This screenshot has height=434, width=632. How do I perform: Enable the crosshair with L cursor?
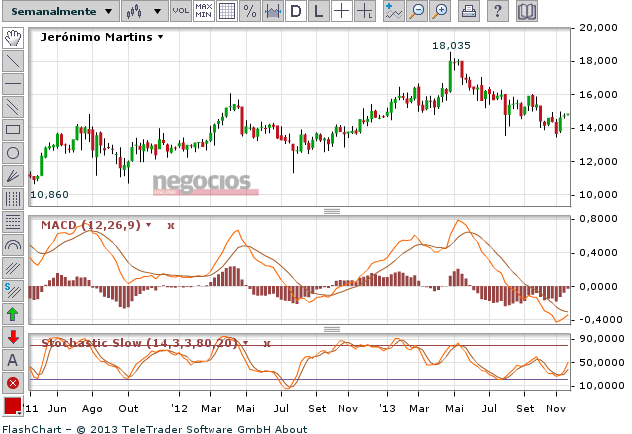365,11
